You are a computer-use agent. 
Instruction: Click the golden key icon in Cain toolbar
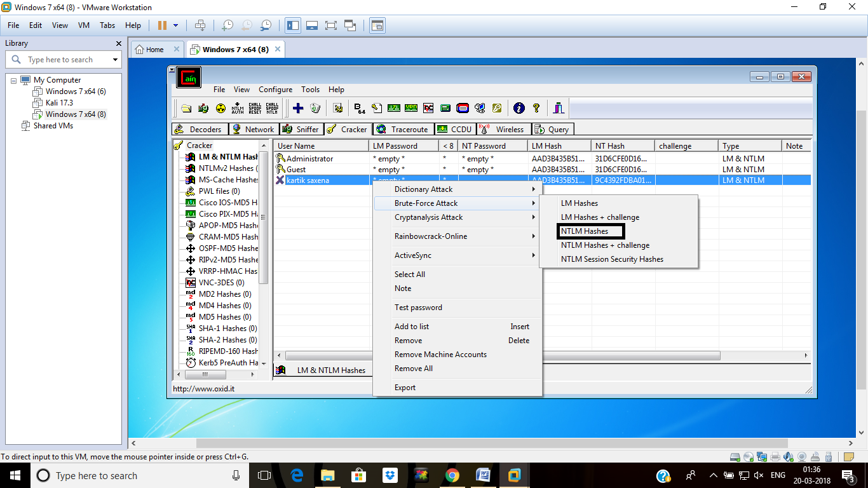(497, 108)
